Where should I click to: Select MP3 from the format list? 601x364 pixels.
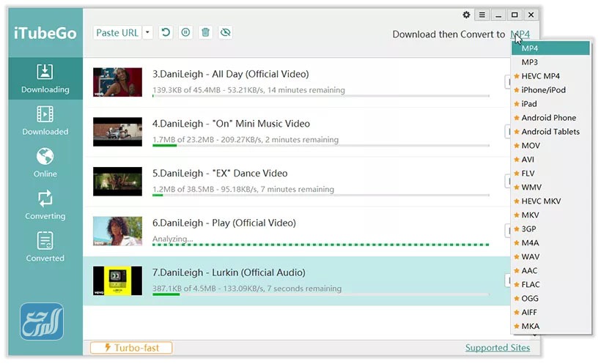coord(529,62)
